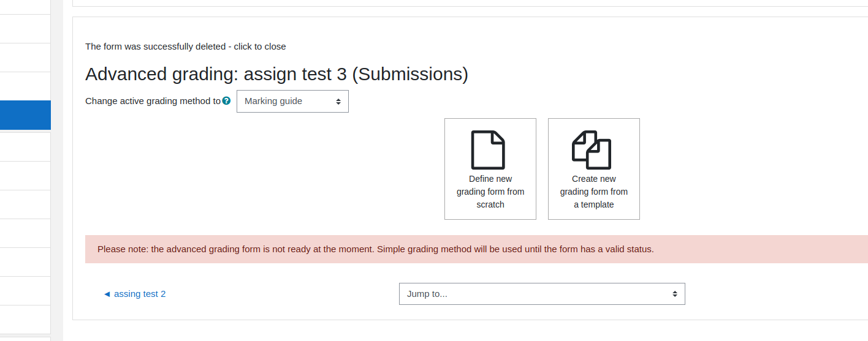Click the sidebar row just below the blue item
The image size is (868, 341).
click(x=25, y=147)
